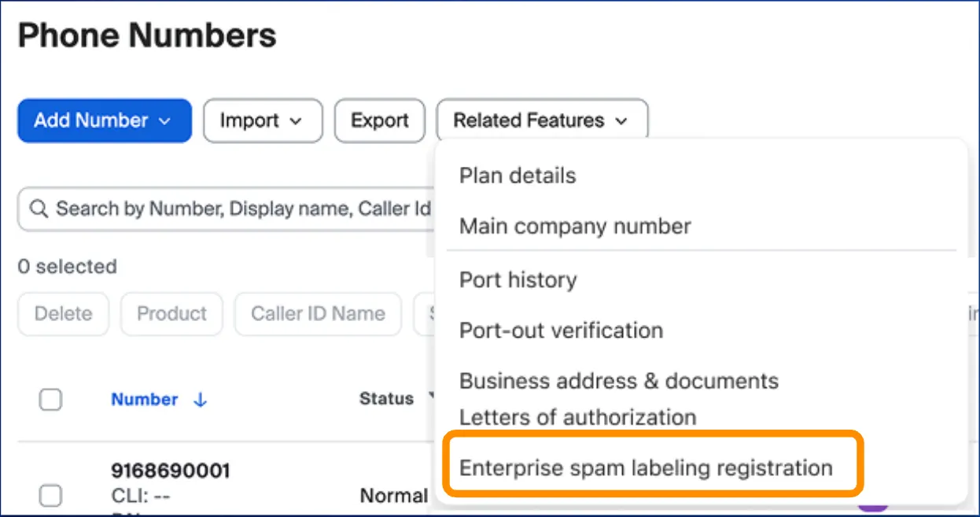Screen dimensions: 980x517
Task: Click the search magnifier icon
Action: (x=39, y=209)
